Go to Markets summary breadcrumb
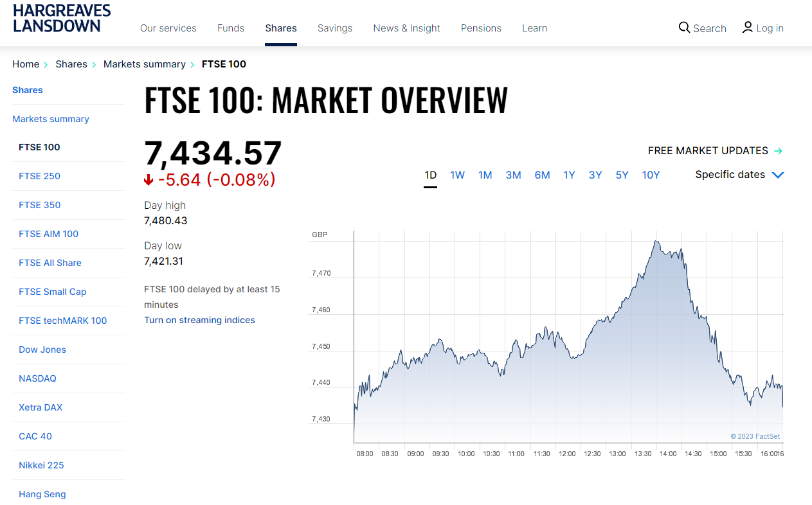This screenshot has width=812, height=505. point(145,64)
